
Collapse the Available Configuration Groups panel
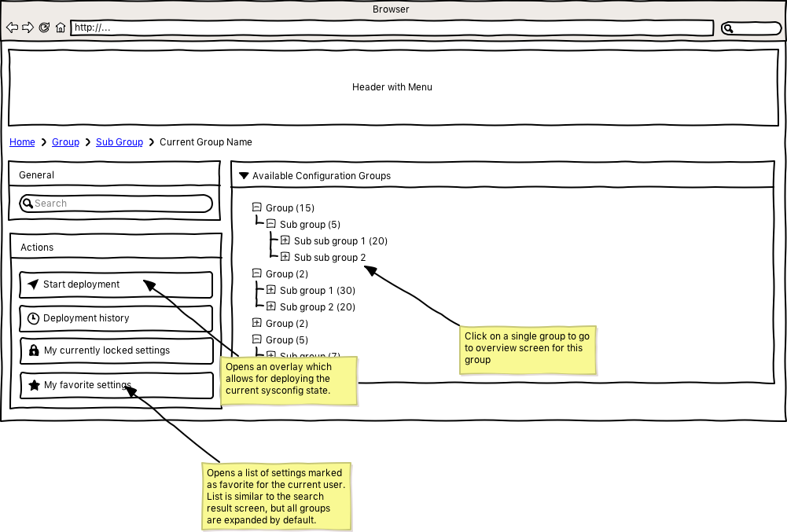(244, 176)
